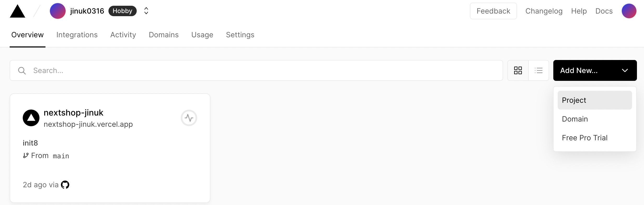The width and height of the screenshot is (644, 205).
Task: Click the git branch icon beside main
Action: click(x=26, y=155)
